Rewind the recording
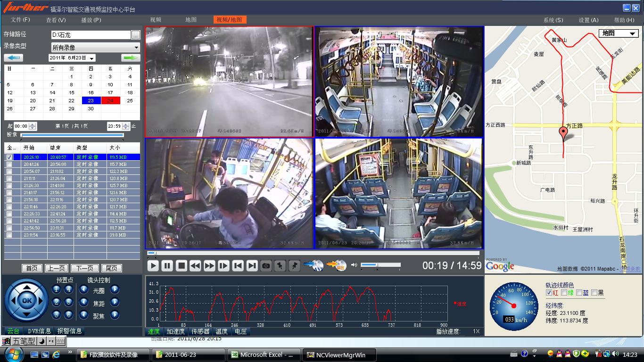The width and height of the screenshot is (644, 362). 195,266
